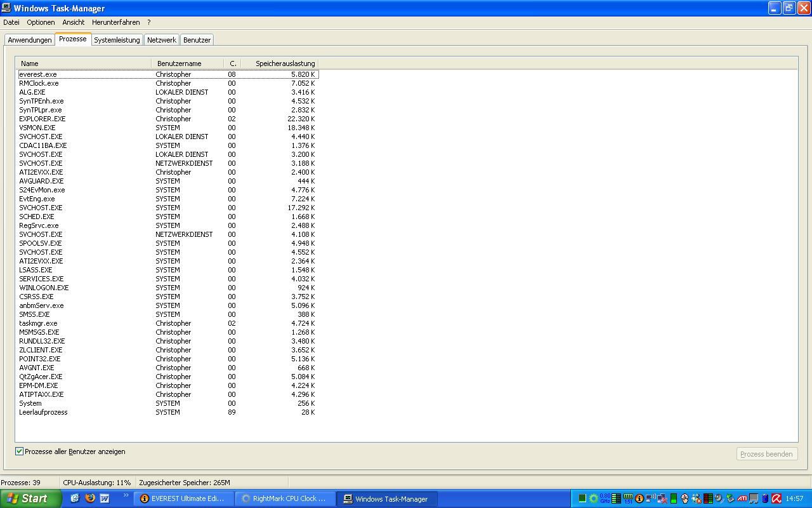The width and height of the screenshot is (812, 508).
Task: Open the ? help menu
Action: click(x=149, y=22)
